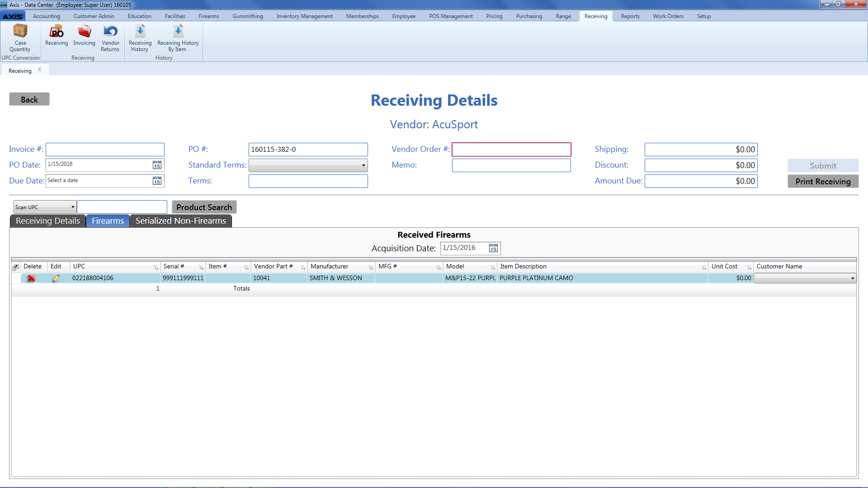Screen dimensions: 868x488
Task: Click the UPC scan entry field
Action: point(122,207)
